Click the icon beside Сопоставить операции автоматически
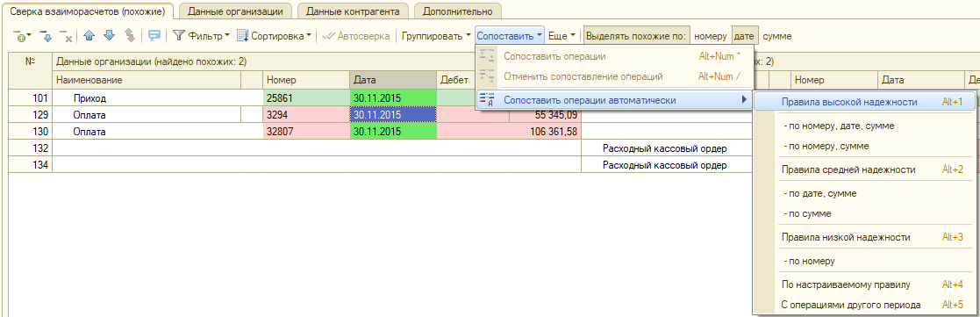This screenshot has width=980, height=317. 488,100
